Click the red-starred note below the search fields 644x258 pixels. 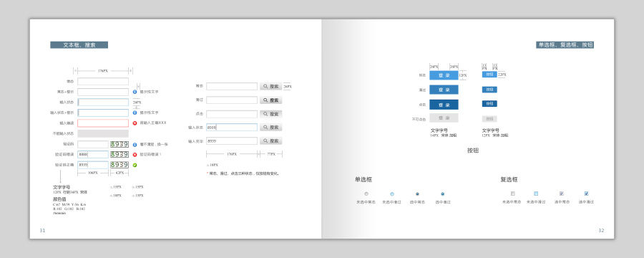(243, 173)
